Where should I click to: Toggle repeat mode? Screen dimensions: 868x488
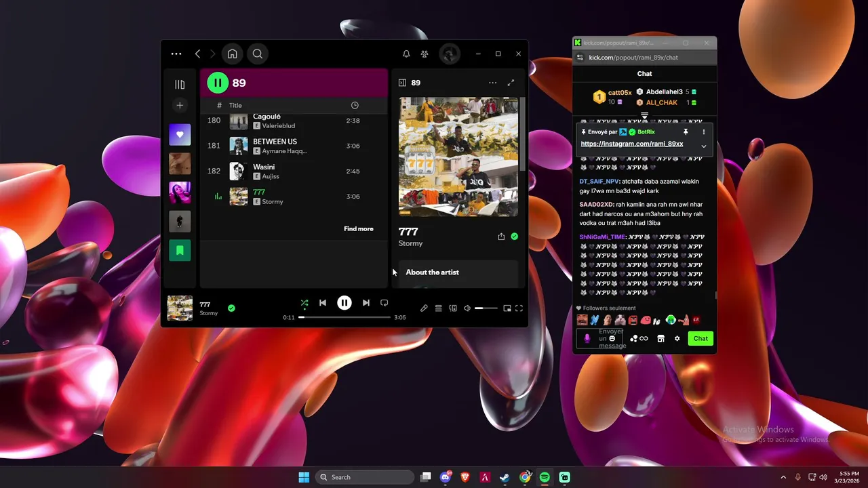click(x=384, y=303)
